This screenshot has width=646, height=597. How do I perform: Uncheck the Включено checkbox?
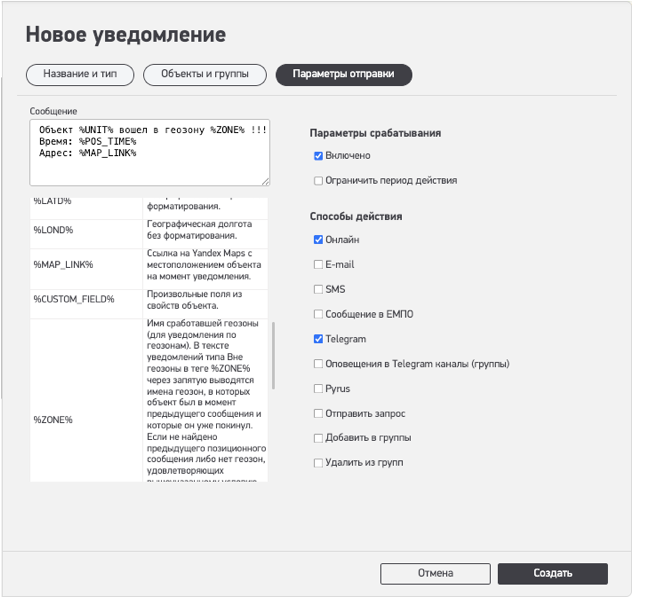(x=318, y=156)
